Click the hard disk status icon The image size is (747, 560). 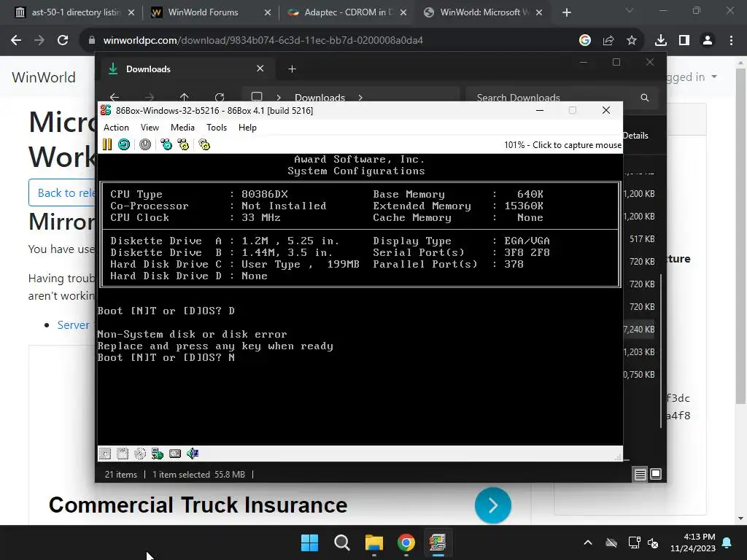coord(140,454)
